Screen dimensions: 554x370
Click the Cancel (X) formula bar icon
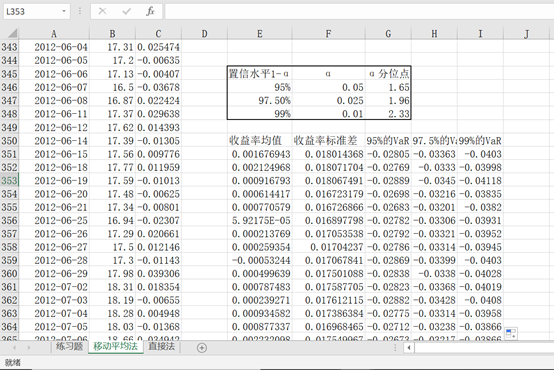pyautogui.click(x=102, y=11)
